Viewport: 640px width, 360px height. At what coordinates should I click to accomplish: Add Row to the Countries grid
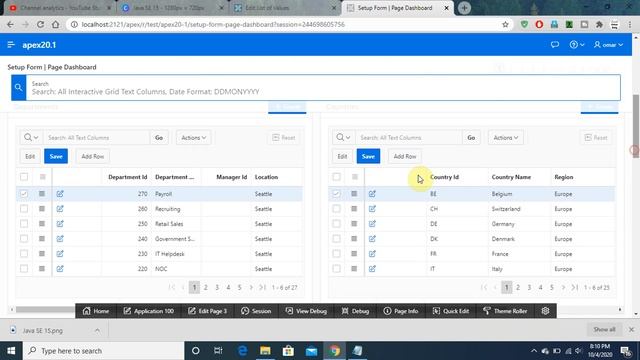405,156
